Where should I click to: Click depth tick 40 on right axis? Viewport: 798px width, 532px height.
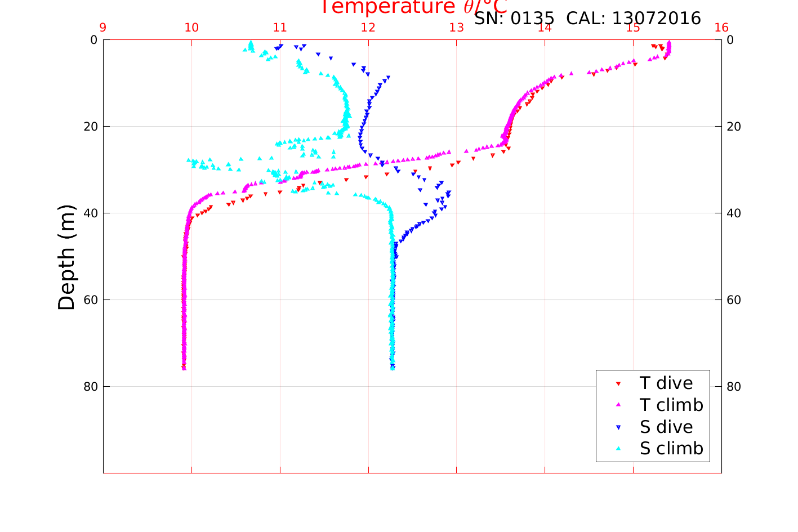point(734,213)
